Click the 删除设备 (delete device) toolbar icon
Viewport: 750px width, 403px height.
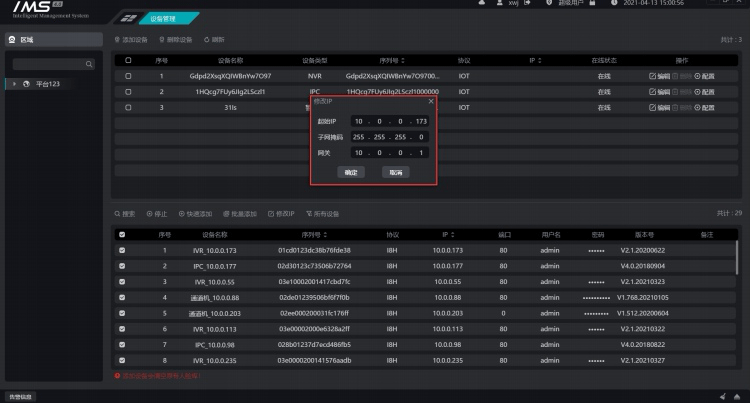coord(162,40)
